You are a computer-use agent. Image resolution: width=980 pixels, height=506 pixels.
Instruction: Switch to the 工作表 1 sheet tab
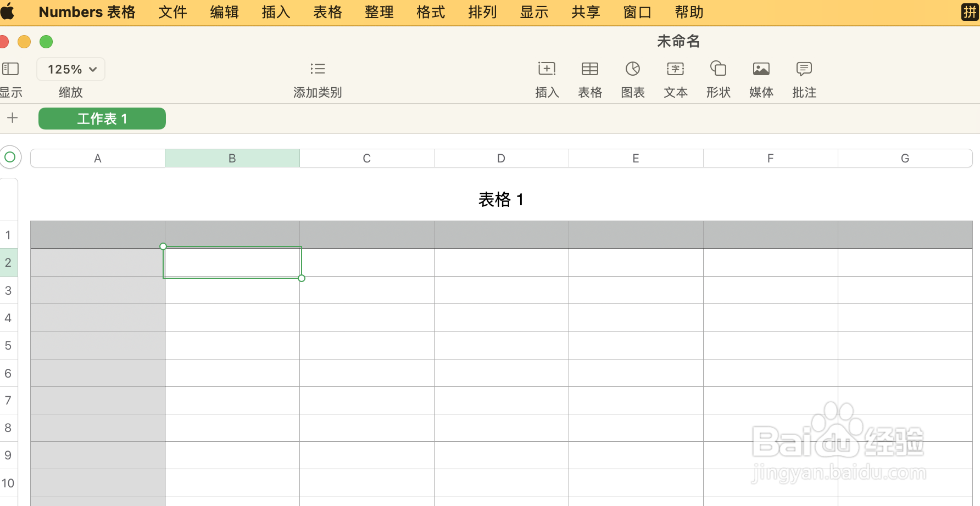[102, 119]
